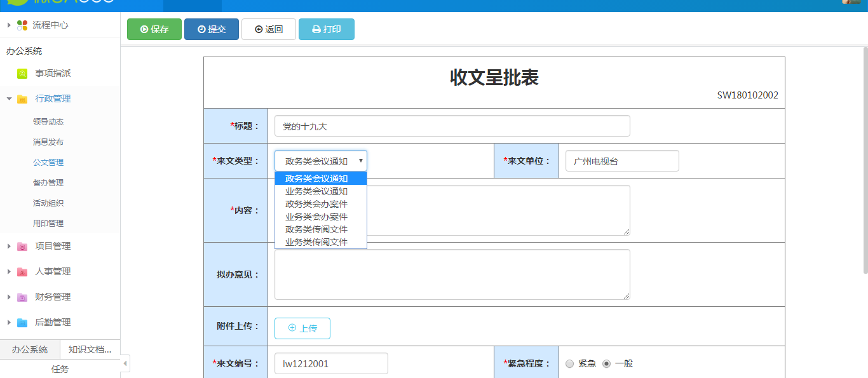
Task: Click the 人事管理 folder icon
Action: (22, 272)
